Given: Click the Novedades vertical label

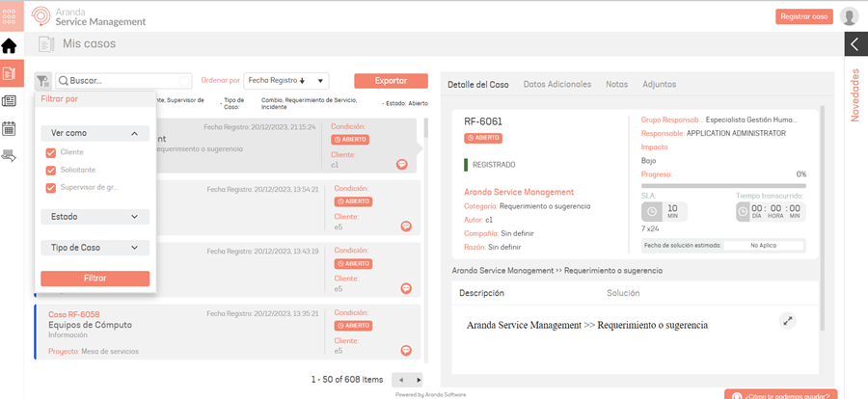Looking at the screenshot, I should (x=855, y=95).
